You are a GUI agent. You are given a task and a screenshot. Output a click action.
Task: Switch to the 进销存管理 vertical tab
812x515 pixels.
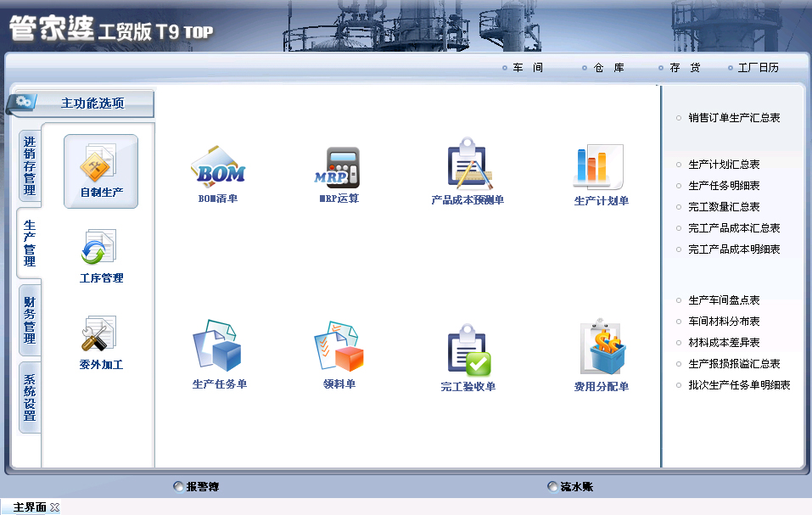[30, 166]
